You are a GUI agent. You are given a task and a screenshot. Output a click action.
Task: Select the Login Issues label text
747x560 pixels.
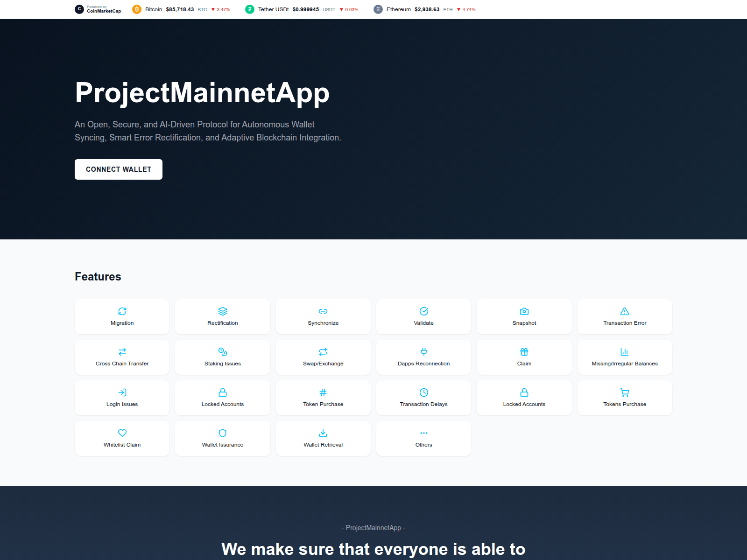[x=122, y=404]
